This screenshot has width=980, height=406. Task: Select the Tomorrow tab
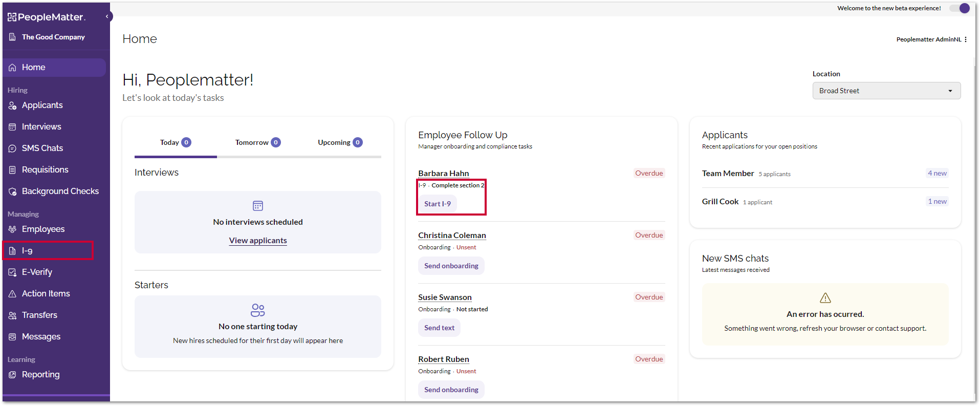point(258,142)
